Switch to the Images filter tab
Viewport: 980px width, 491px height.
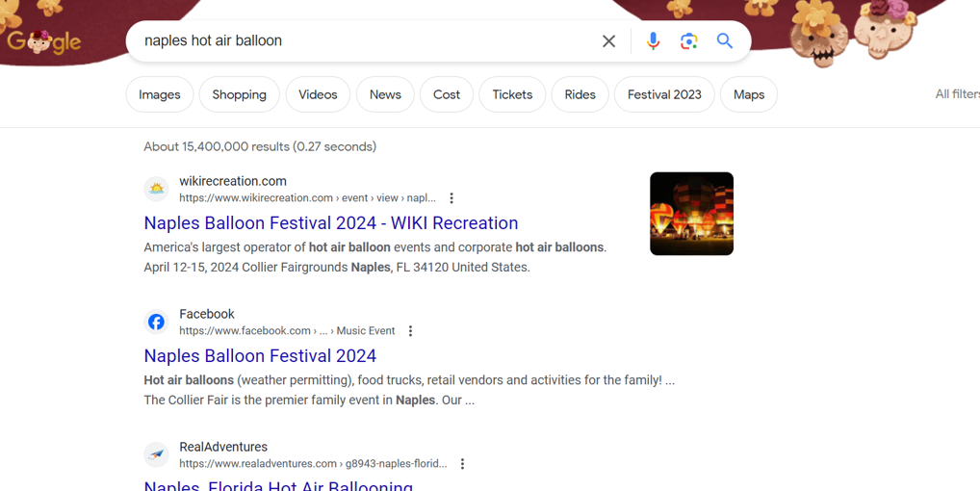point(160,94)
